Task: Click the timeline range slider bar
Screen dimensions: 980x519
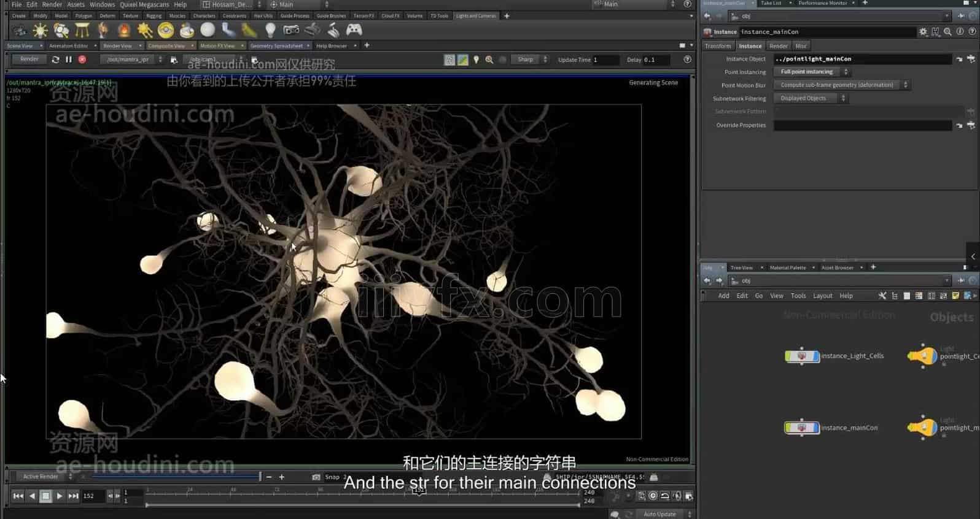Action: click(x=363, y=504)
